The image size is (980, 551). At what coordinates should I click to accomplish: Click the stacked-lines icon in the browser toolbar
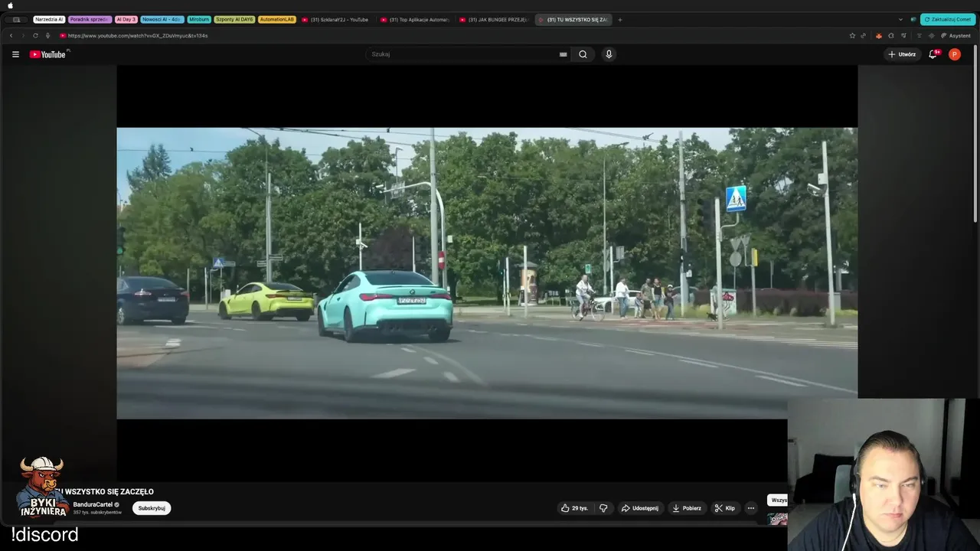point(919,36)
